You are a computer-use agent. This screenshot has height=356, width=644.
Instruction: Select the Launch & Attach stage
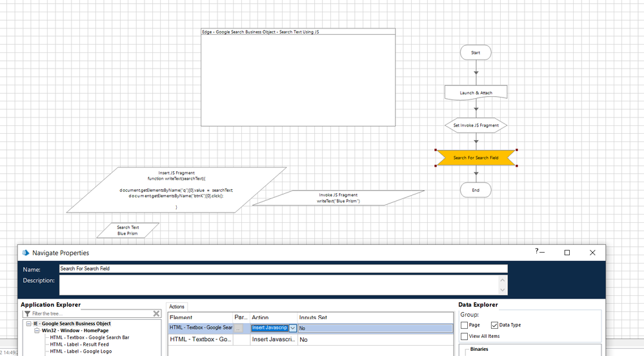point(476,92)
